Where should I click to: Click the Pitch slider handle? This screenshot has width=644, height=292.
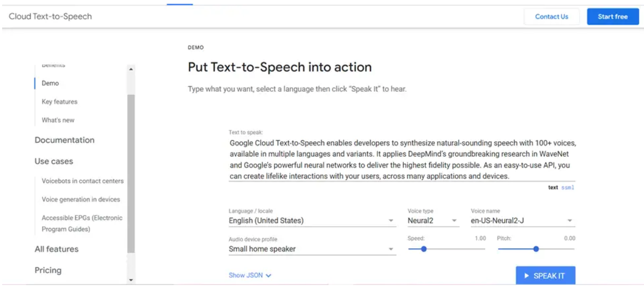tap(536, 249)
